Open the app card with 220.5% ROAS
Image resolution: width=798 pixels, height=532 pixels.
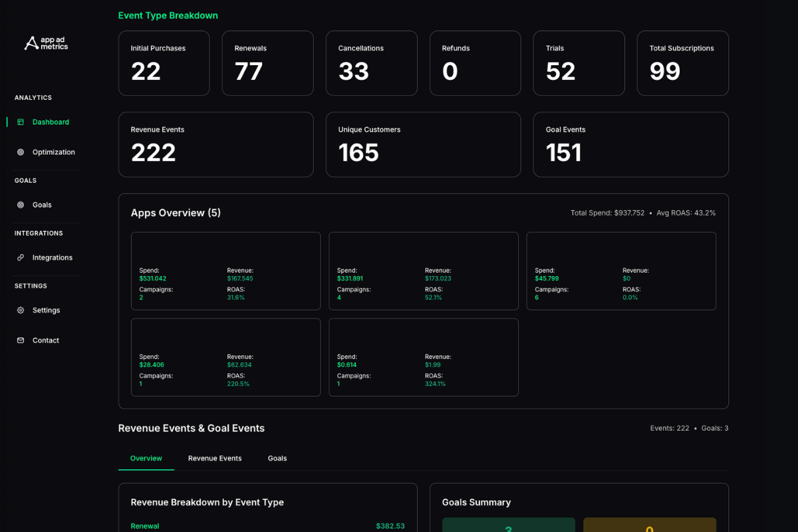225,357
